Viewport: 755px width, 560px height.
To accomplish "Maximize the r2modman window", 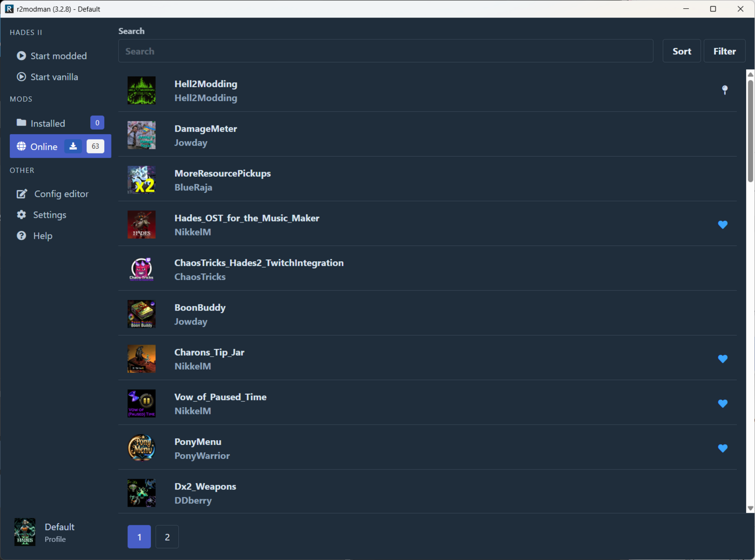I will [713, 9].
